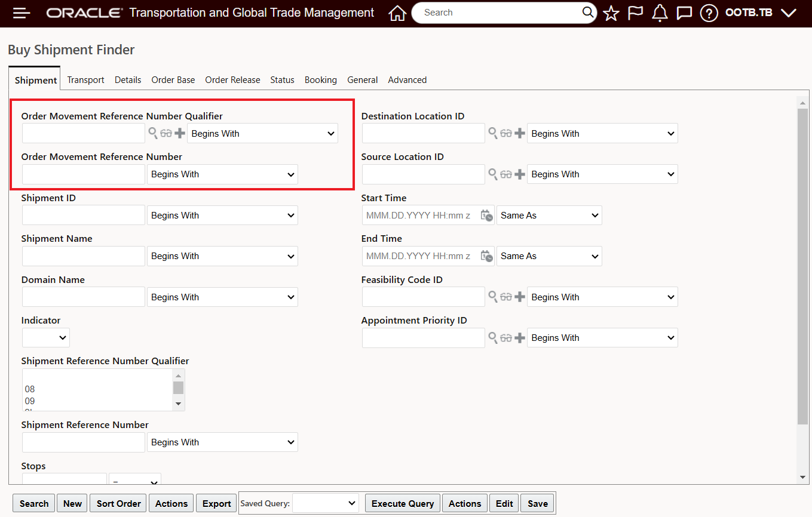Click down arrow of qualifier list scrollbar
Viewport: 812px width, 517px height.
tap(178, 404)
